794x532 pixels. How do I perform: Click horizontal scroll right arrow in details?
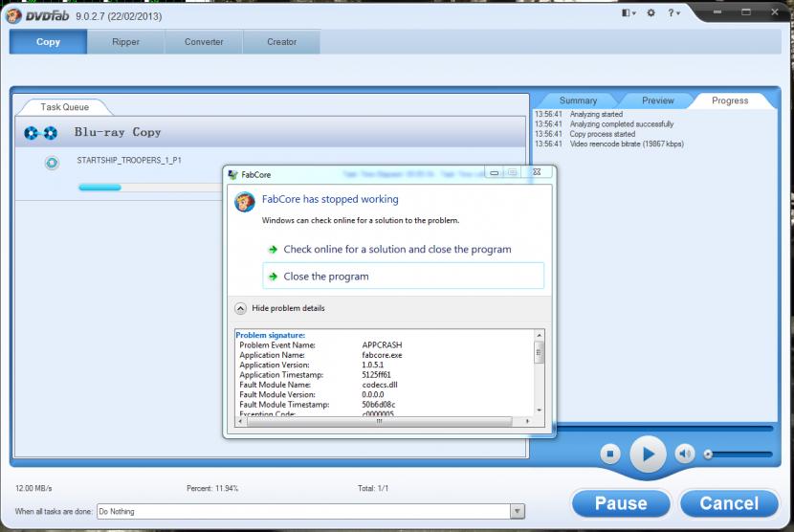(x=527, y=421)
